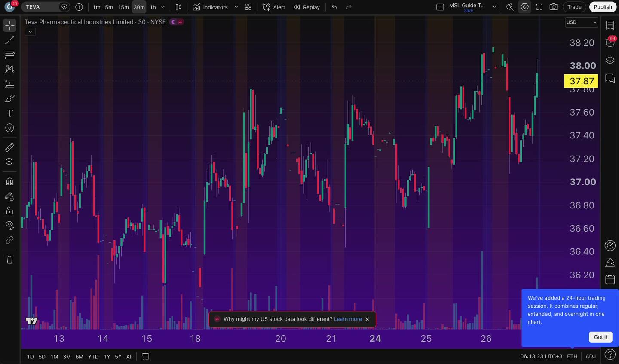
Task: Set date range to YTD
Action: tap(93, 356)
